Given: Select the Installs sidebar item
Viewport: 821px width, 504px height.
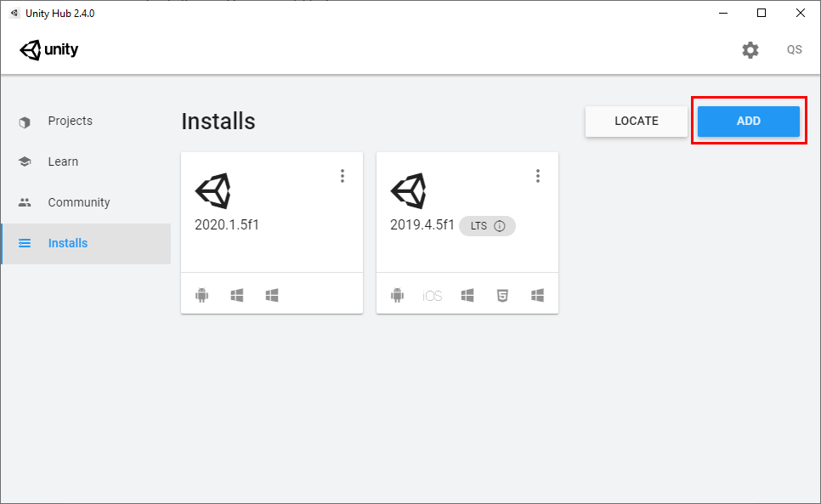Looking at the screenshot, I should 68,243.
